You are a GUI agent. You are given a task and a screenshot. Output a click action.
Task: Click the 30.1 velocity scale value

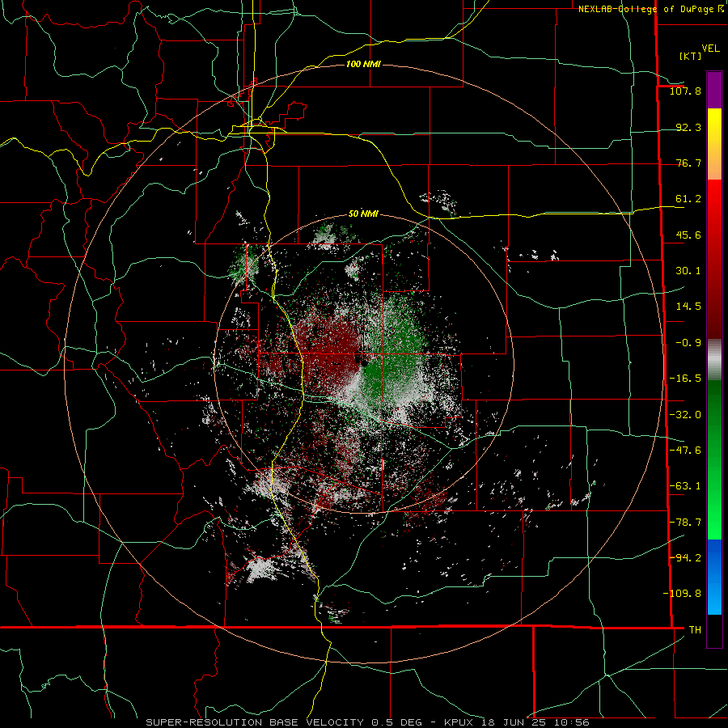(688, 271)
